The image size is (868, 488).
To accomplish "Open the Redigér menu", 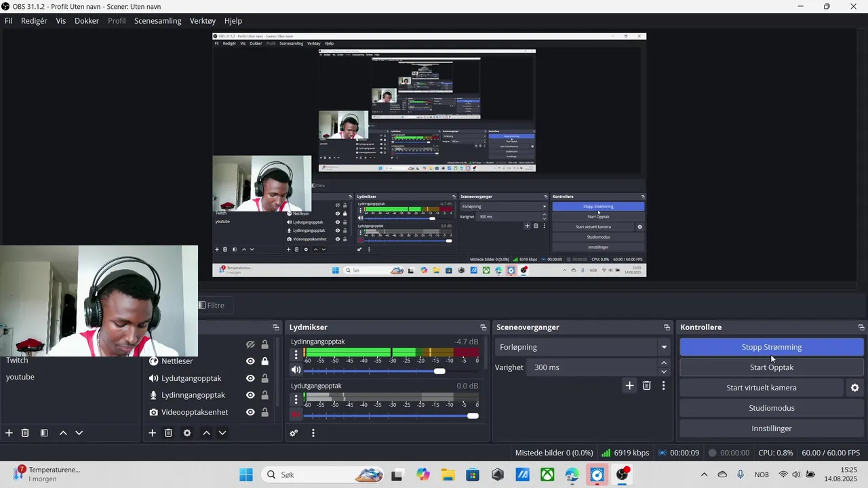I will [x=34, y=21].
